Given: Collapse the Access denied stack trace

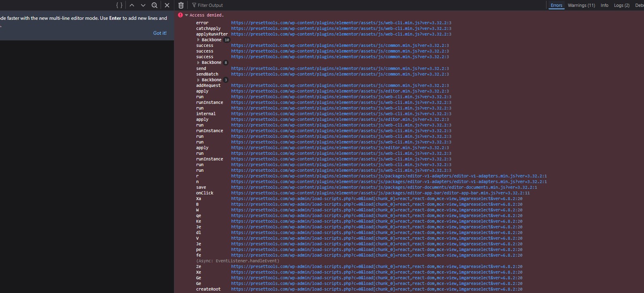Looking at the screenshot, I should pos(186,15).
